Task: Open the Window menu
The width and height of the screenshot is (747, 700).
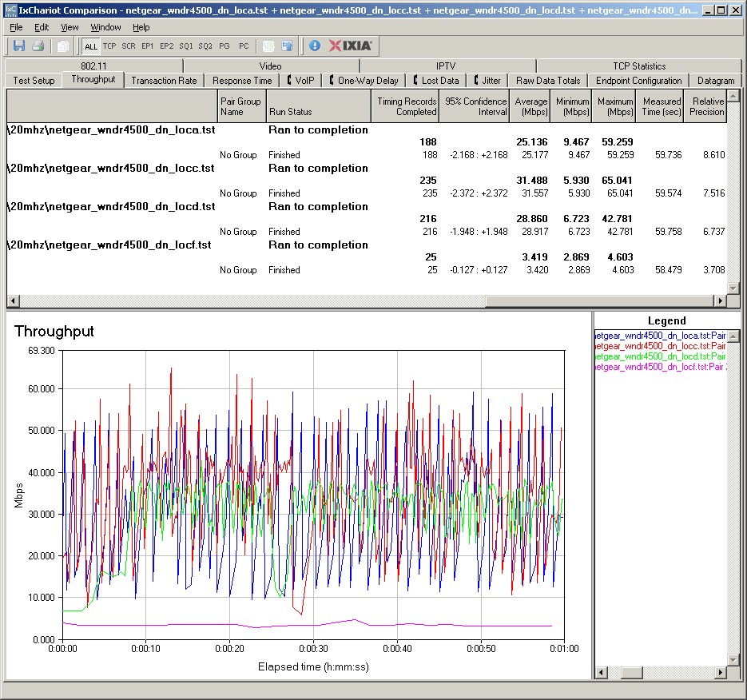Action: click(105, 27)
